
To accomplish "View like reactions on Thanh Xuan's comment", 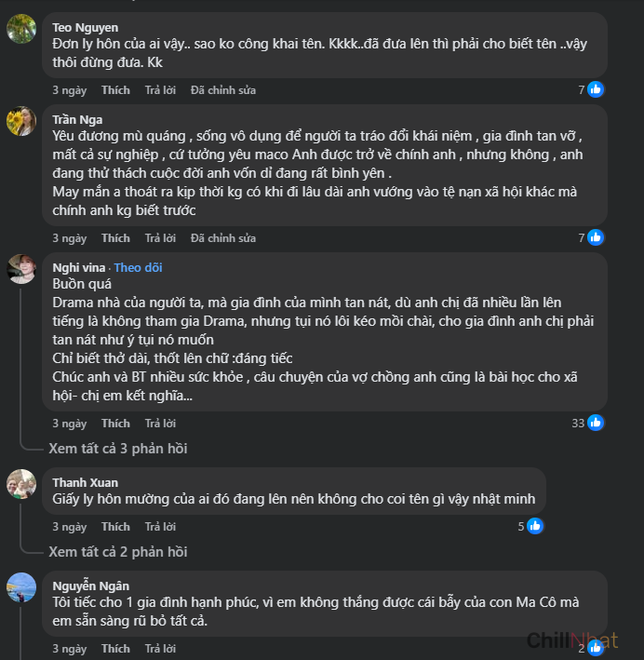I will (535, 526).
